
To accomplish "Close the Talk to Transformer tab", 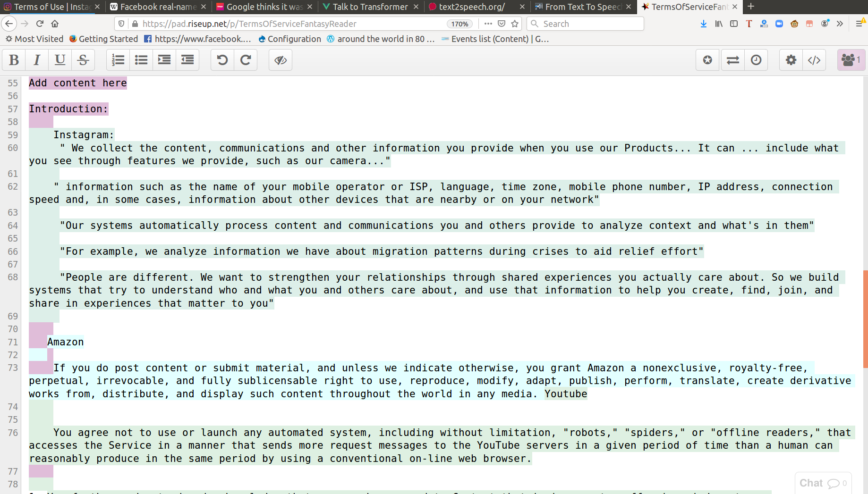I will [416, 7].
